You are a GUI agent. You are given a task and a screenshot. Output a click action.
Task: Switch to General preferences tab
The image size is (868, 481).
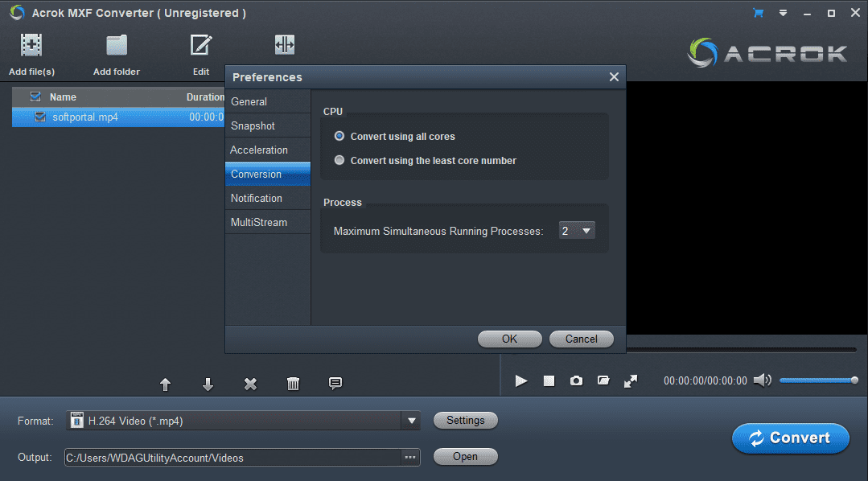[267, 102]
